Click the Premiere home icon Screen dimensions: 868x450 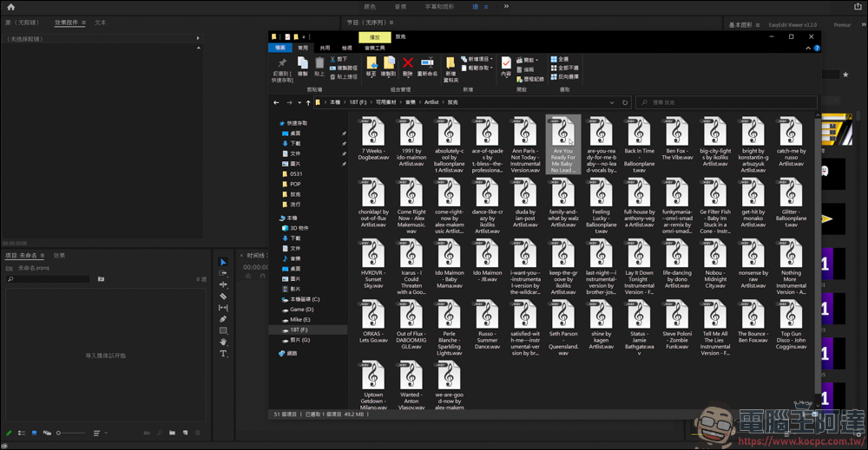tap(11, 7)
